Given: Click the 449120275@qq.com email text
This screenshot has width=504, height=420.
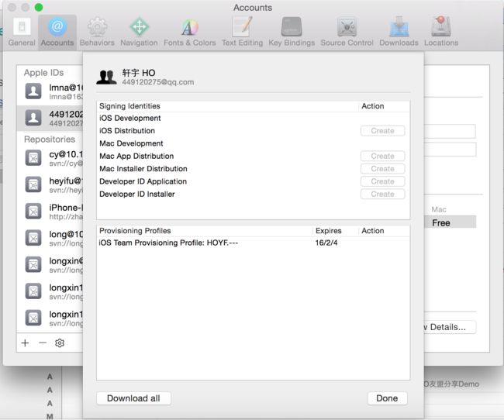Looking at the screenshot, I should (x=158, y=82).
